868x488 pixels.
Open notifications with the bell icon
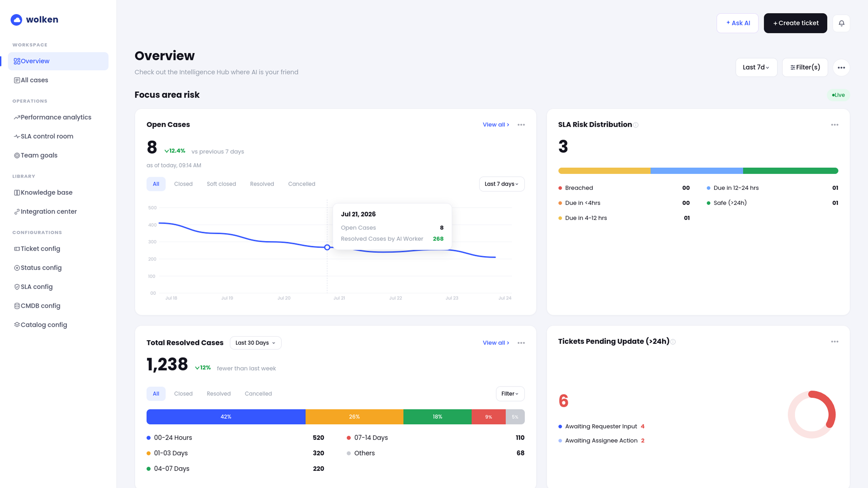(x=841, y=23)
